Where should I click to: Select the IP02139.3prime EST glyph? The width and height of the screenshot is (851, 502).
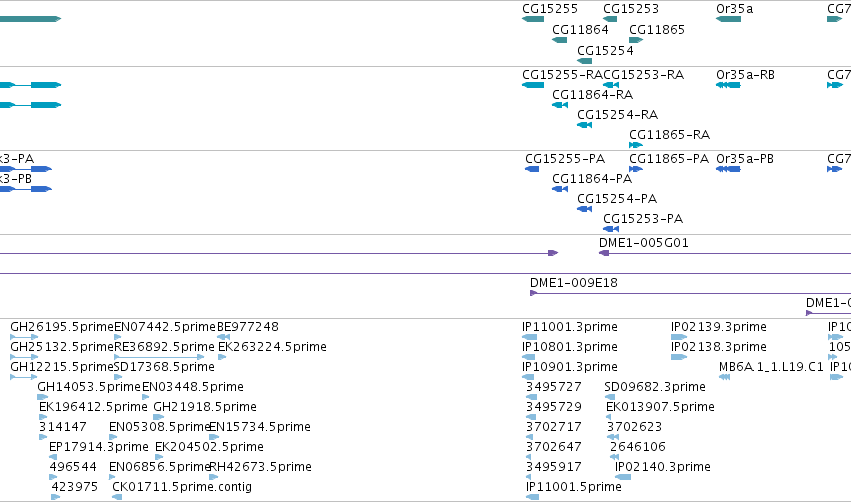click(679, 337)
